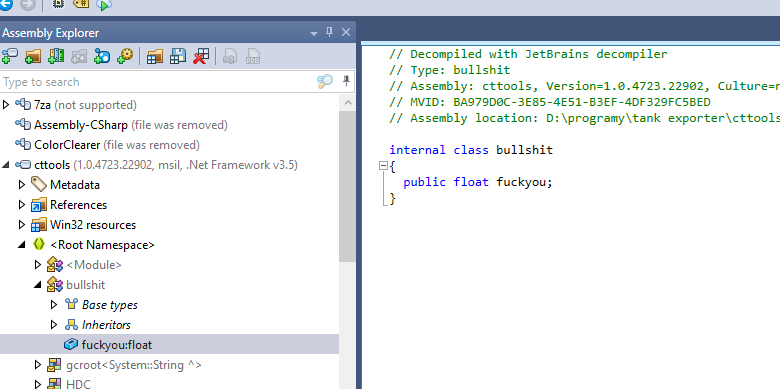Click the 'internal' keyword in code

pos(417,150)
